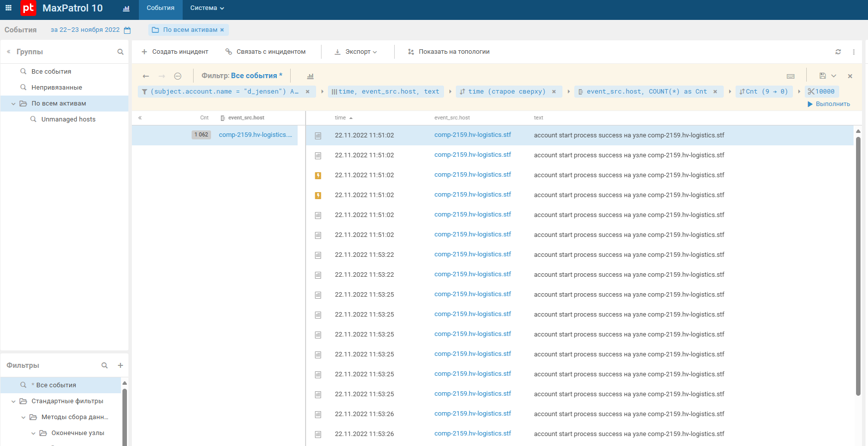Viewport: 868px width, 446px height.
Task: Open the filter chart statistics icon
Action: pyautogui.click(x=311, y=76)
